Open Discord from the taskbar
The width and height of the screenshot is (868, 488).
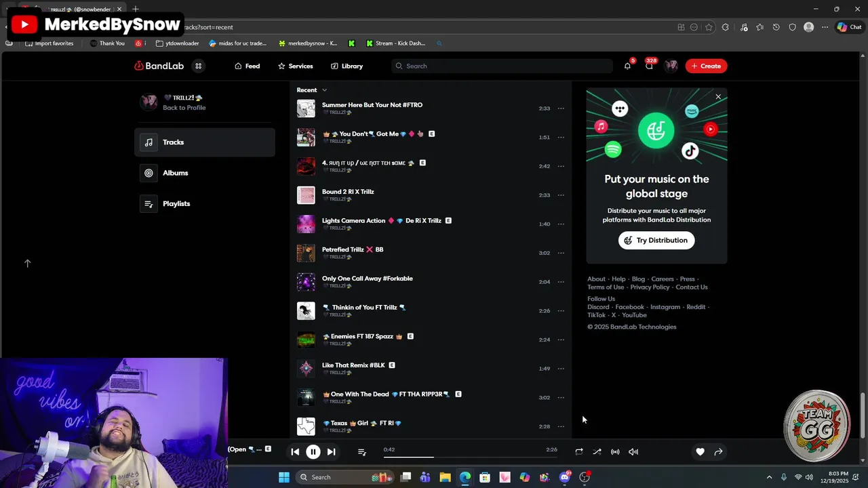point(565,477)
